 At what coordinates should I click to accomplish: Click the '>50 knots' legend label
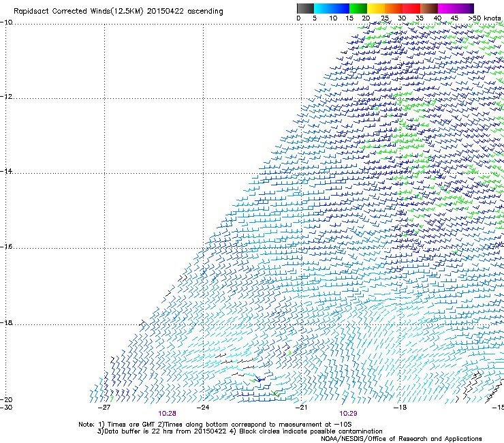pyautogui.click(x=485, y=18)
